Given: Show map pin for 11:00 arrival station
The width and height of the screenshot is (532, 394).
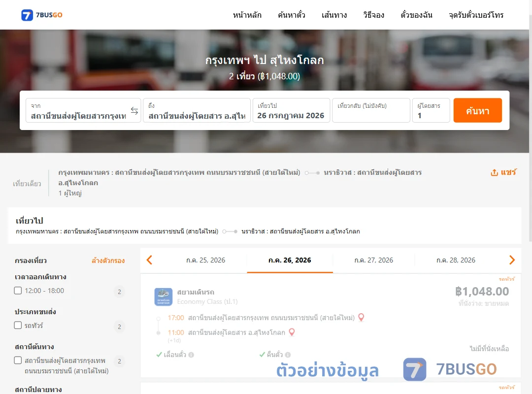Looking at the screenshot, I should click(x=292, y=332).
